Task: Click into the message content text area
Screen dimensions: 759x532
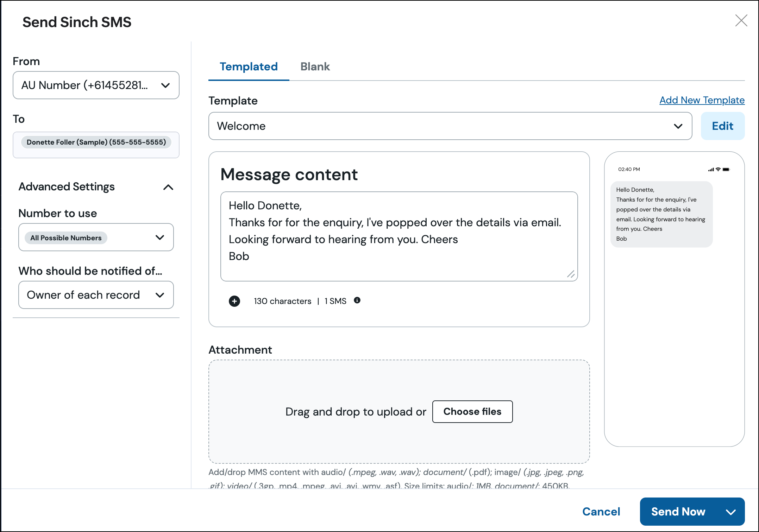Action: pos(399,236)
